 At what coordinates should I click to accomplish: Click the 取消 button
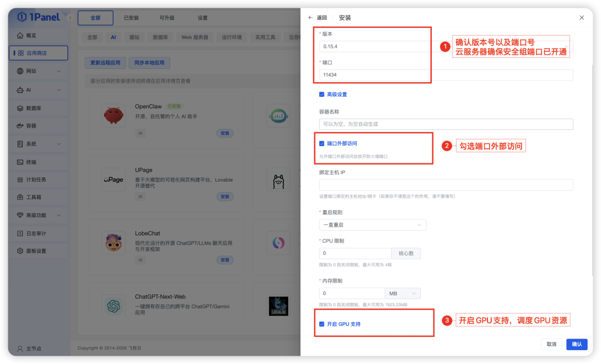tap(551, 344)
